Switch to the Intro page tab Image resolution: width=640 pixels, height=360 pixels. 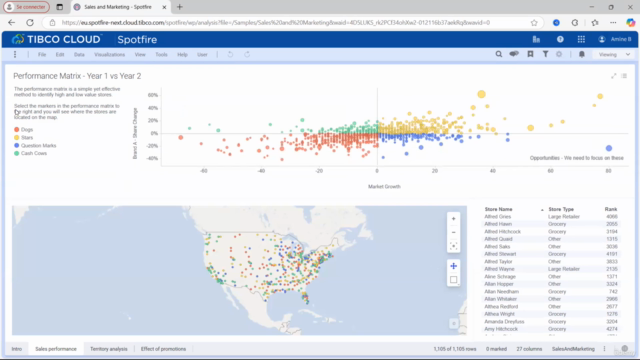point(17,349)
